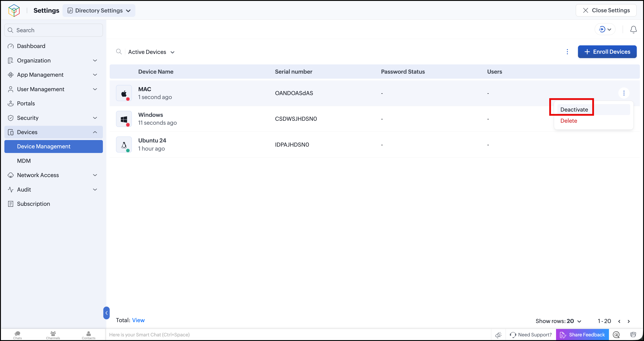Expand the User Management section chevron
Viewport: 644px width, 341px height.
pos(95,89)
